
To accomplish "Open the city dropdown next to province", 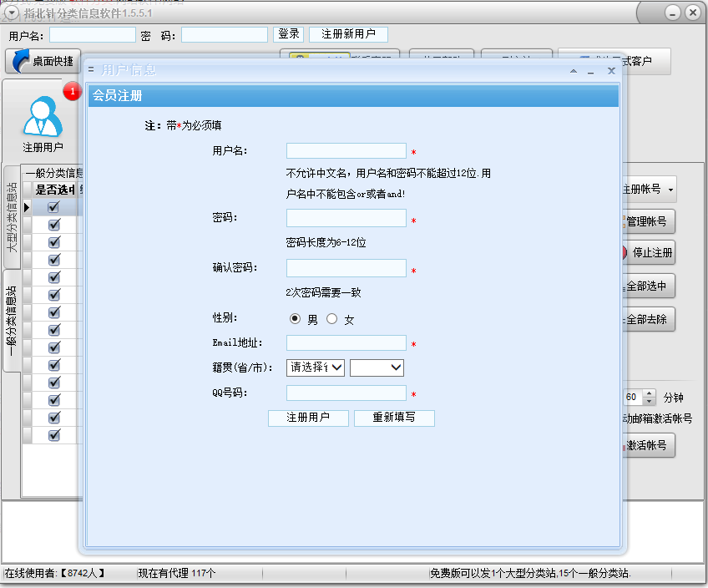I will 377,367.
